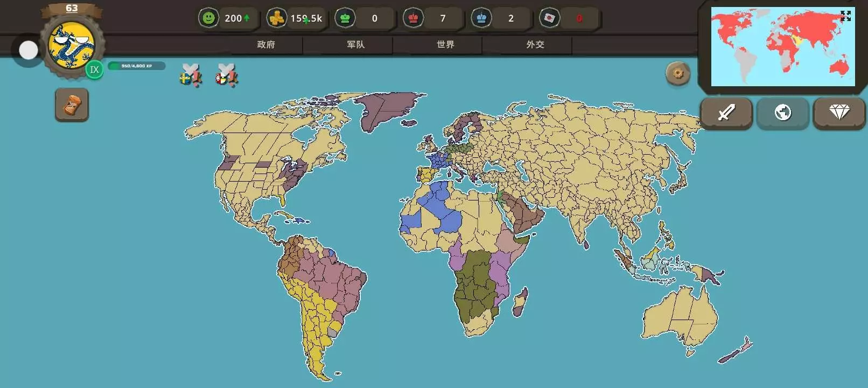Select the sword map mode button
The width and height of the screenshot is (868, 388).
(x=726, y=113)
